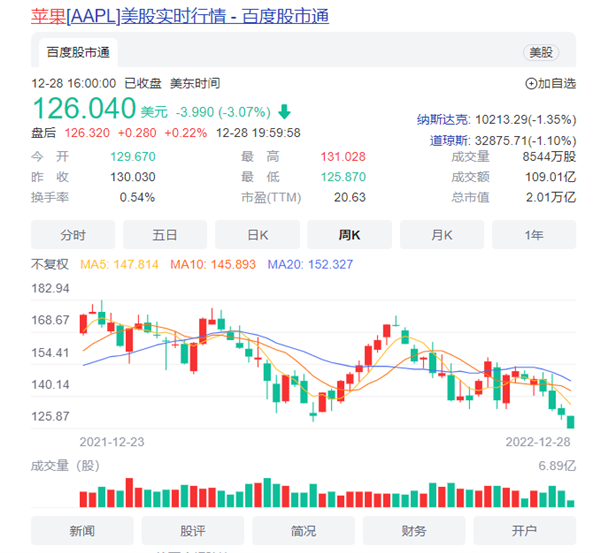600x553 pixels.
Task: Select the 日K chart tab
Action: (257, 235)
